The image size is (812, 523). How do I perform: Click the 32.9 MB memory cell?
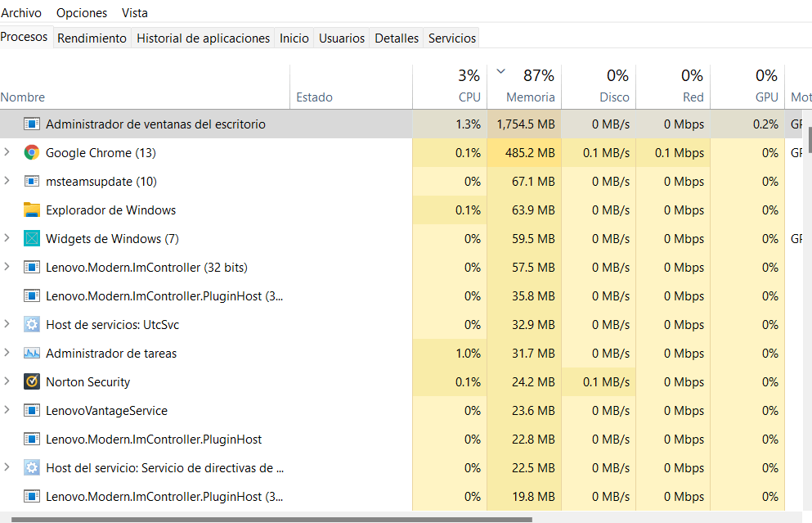click(525, 324)
